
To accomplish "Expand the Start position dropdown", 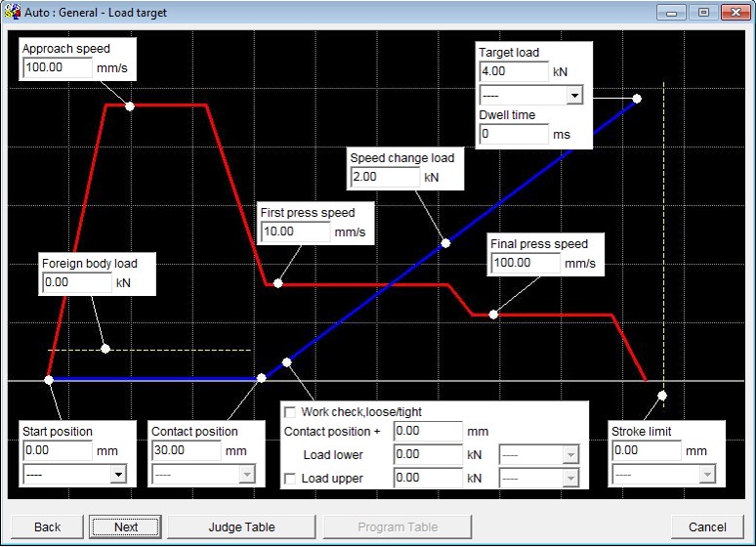I will [x=117, y=474].
